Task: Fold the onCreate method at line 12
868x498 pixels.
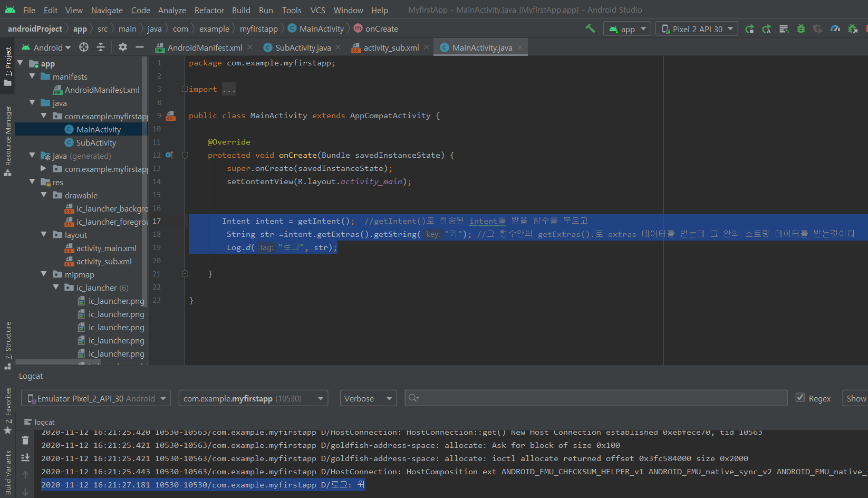Action: coord(185,155)
